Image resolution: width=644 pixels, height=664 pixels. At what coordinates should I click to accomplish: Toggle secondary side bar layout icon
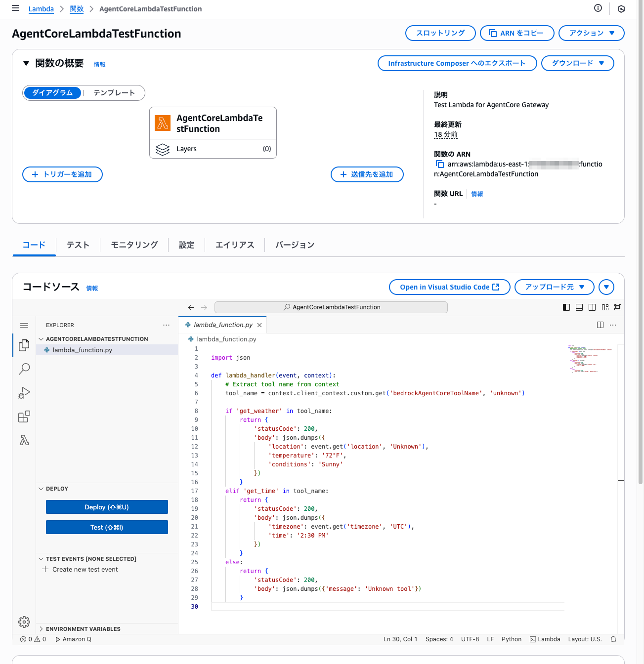[592, 307]
